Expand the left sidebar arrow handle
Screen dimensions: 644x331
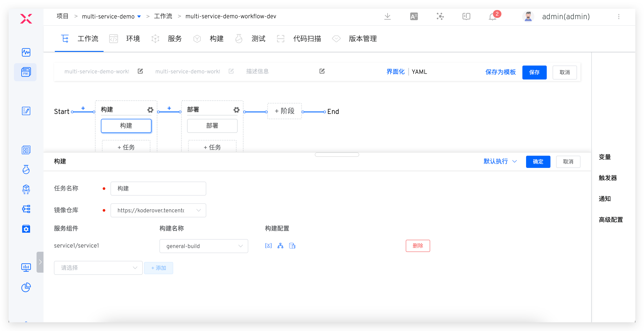click(x=40, y=262)
